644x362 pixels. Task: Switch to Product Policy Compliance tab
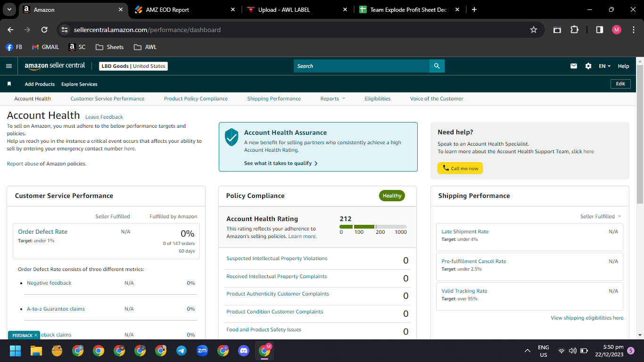pyautogui.click(x=196, y=99)
